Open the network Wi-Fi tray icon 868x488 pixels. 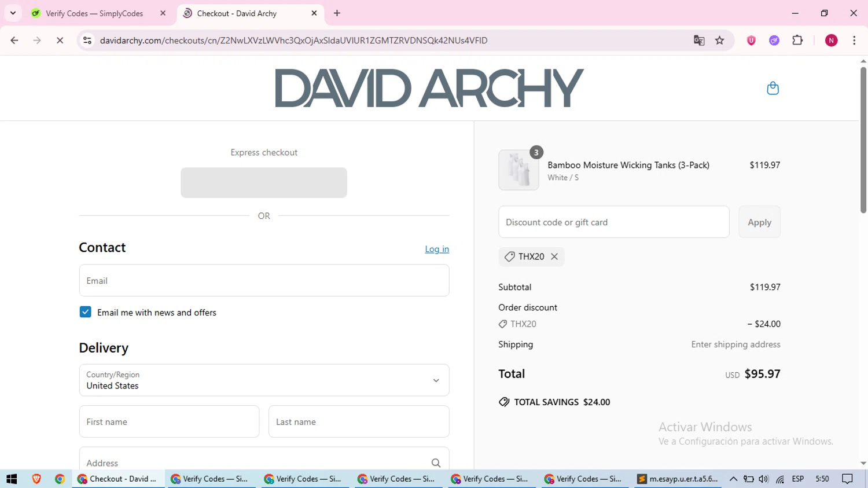780,479
